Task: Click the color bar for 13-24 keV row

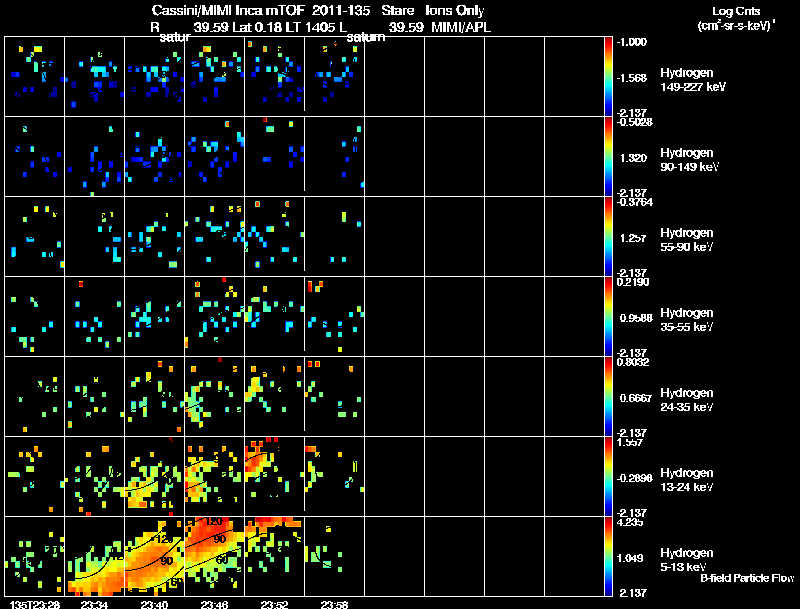Action: pos(608,476)
